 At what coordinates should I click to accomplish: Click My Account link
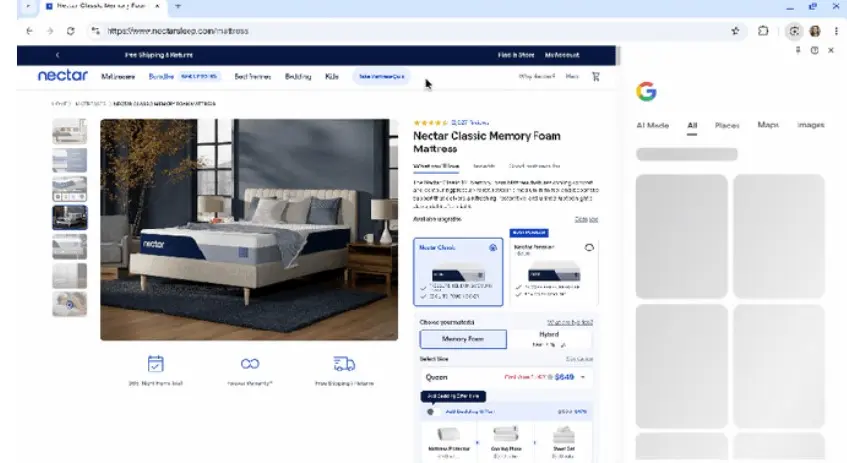click(x=562, y=55)
